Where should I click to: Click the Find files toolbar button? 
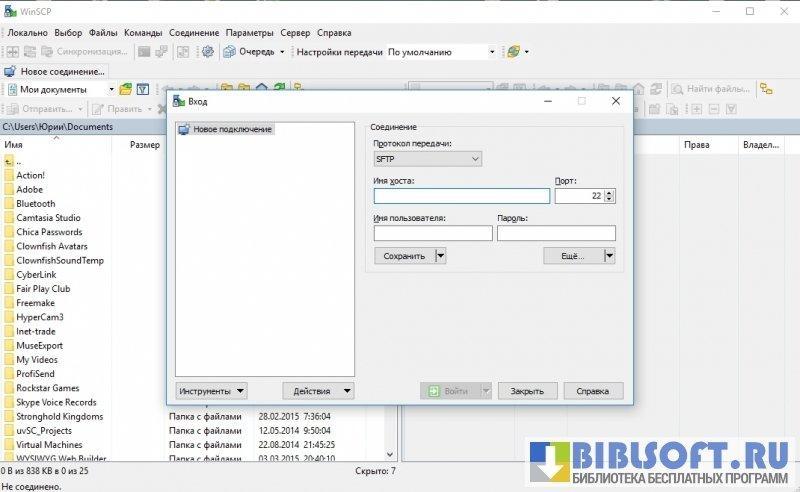pyautogui.click(x=711, y=89)
